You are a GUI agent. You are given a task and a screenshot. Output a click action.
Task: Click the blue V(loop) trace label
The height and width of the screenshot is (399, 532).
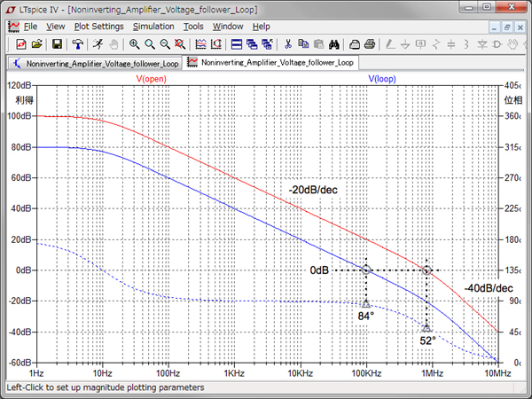382,79
